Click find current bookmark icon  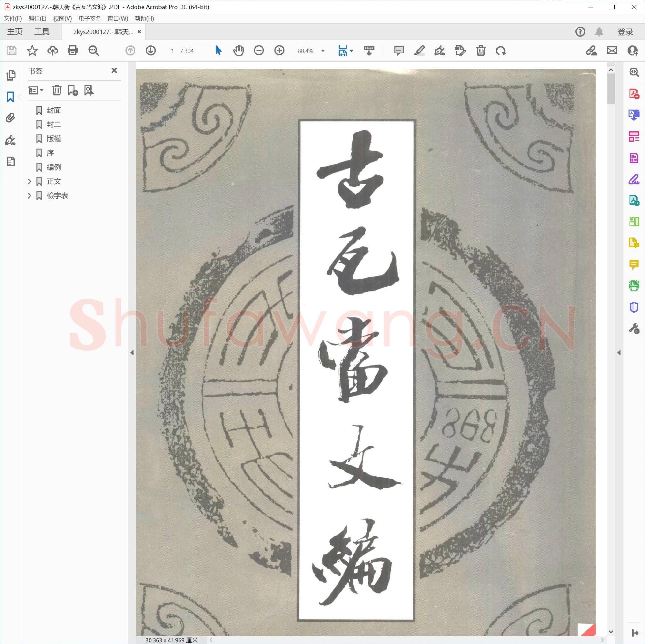(x=89, y=91)
